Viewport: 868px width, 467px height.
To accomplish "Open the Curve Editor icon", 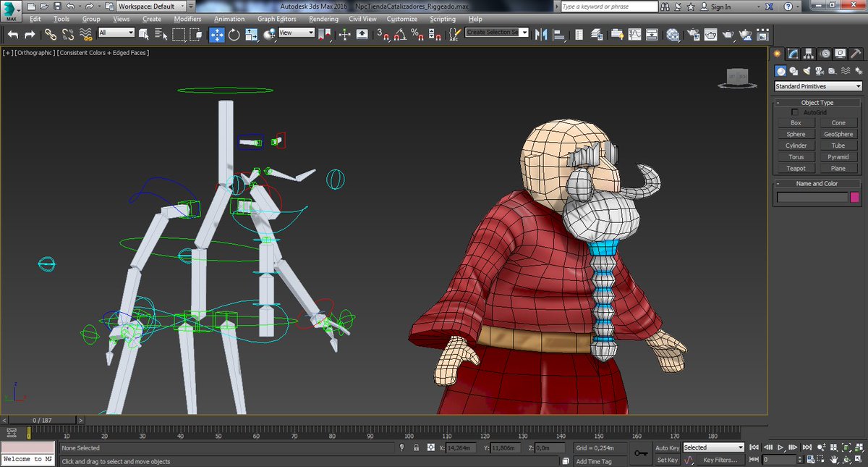I will click(634, 34).
